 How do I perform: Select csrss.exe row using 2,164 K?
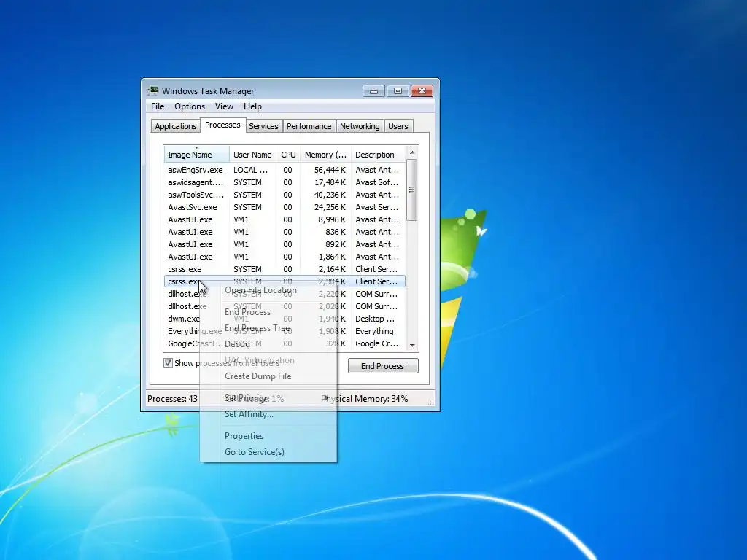[285, 269]
